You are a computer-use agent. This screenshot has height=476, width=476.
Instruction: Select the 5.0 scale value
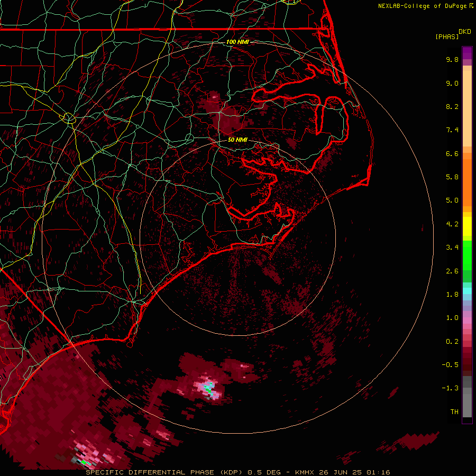[452, 200]
